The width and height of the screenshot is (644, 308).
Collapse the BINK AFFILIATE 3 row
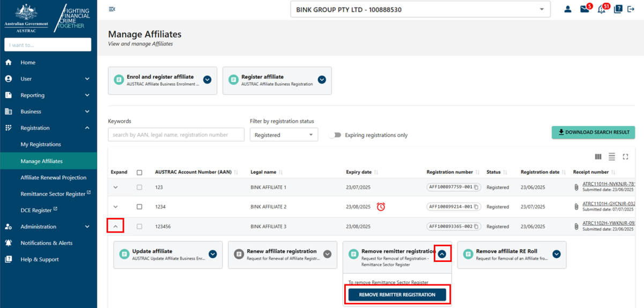click(115, 227)
